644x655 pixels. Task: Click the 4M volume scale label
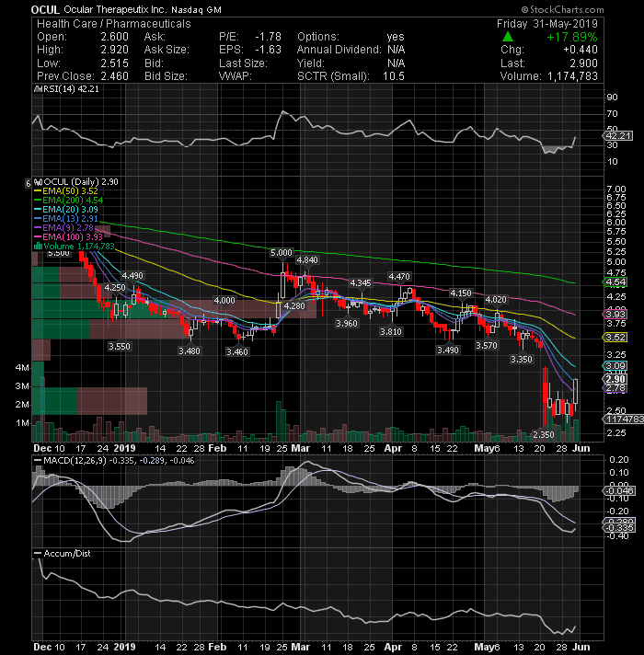point(23,368)
